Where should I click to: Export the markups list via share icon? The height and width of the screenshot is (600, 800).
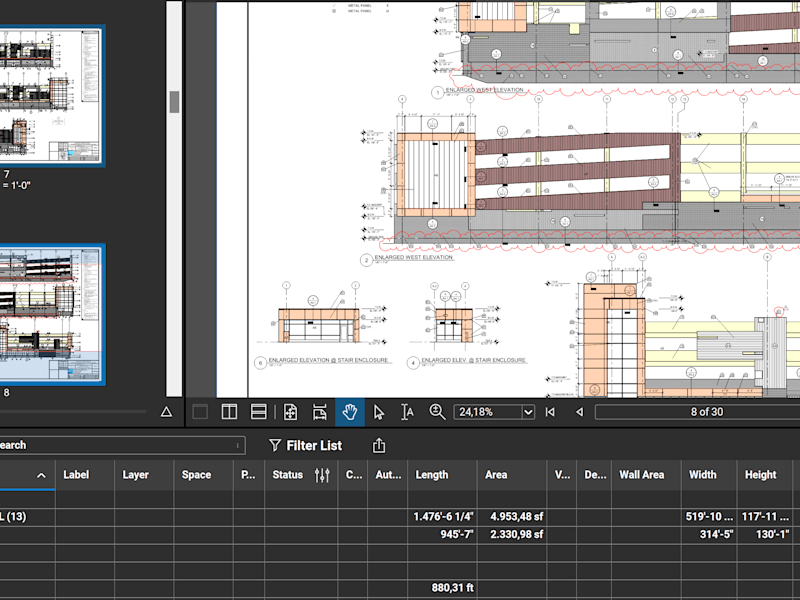point(379,445)
